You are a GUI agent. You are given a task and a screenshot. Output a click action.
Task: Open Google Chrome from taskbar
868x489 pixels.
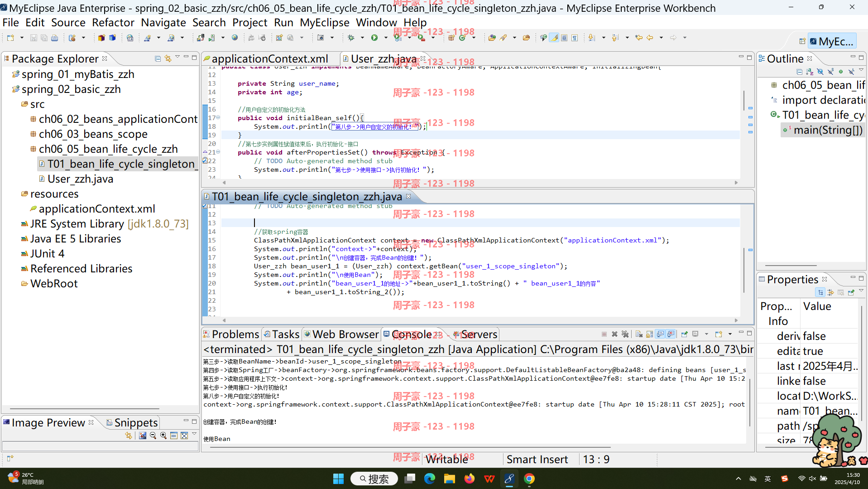(x=529, y=479)
